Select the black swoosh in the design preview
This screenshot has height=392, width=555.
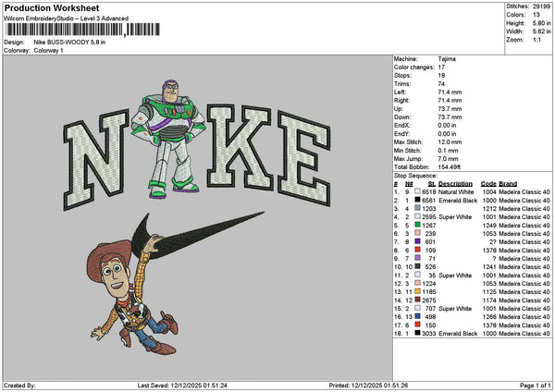point(197,234)
